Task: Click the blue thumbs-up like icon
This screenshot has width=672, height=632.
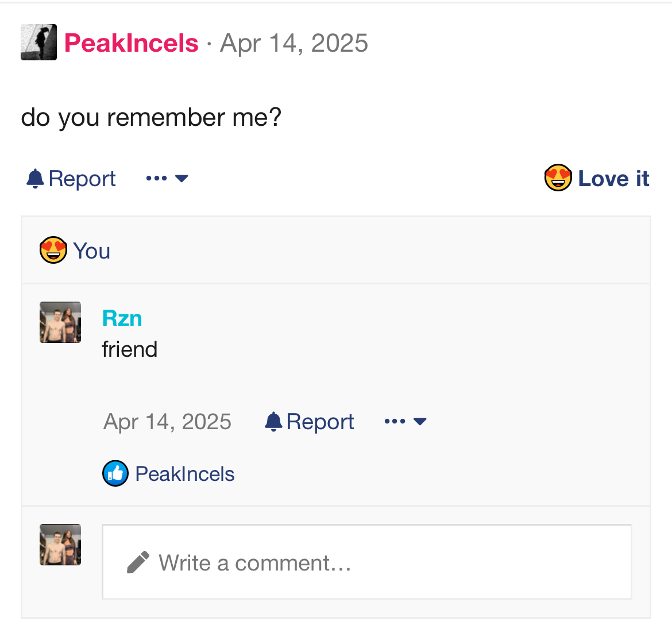Action: (x=115, y=473)
